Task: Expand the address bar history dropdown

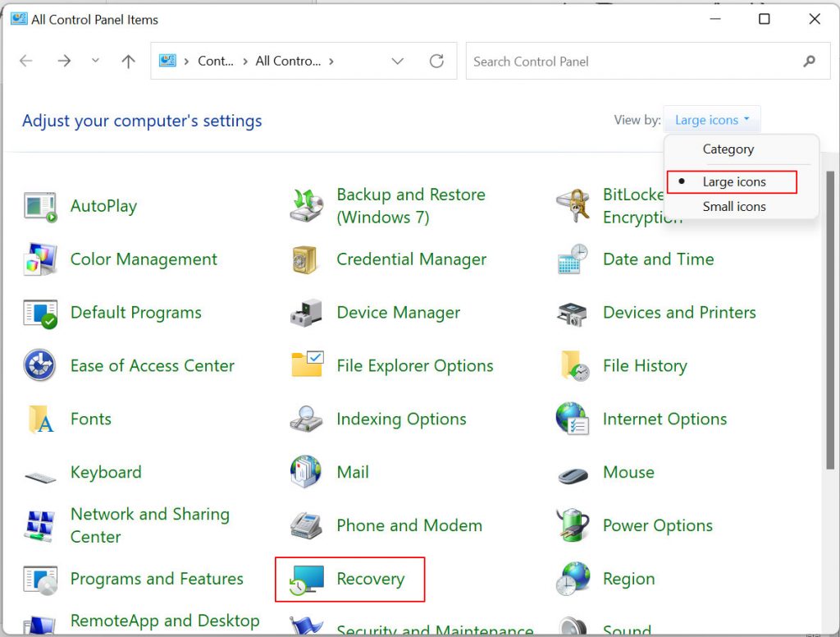Action: point(398,61)
